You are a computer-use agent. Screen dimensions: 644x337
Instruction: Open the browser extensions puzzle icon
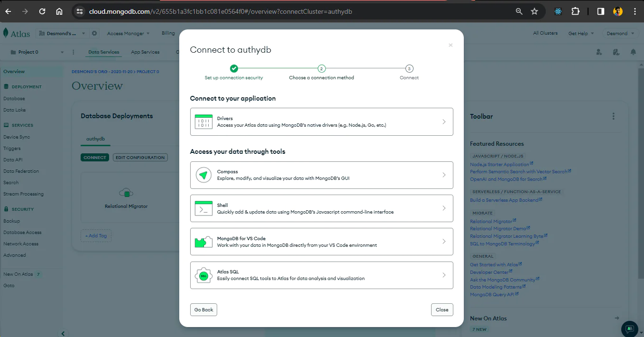pyautogui.click(x=575, y=11)
